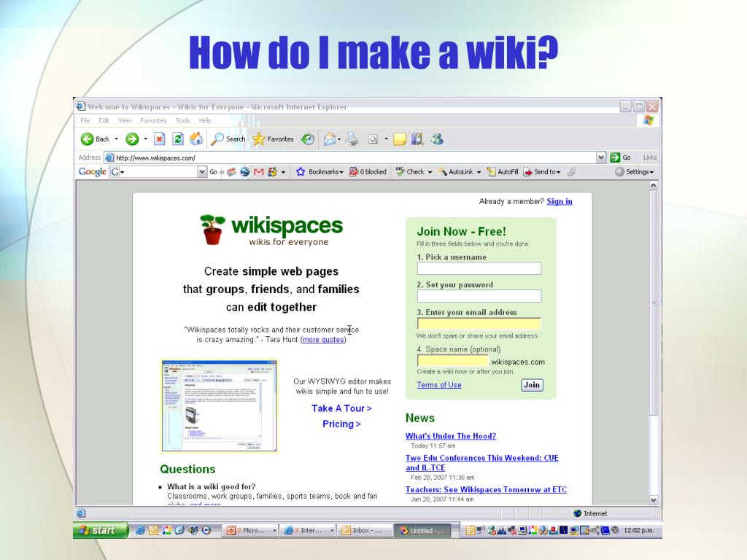The image size is (747, 560).
Task: Open Google toolbar Settings dropdown
Action: [x=634, y=172]
